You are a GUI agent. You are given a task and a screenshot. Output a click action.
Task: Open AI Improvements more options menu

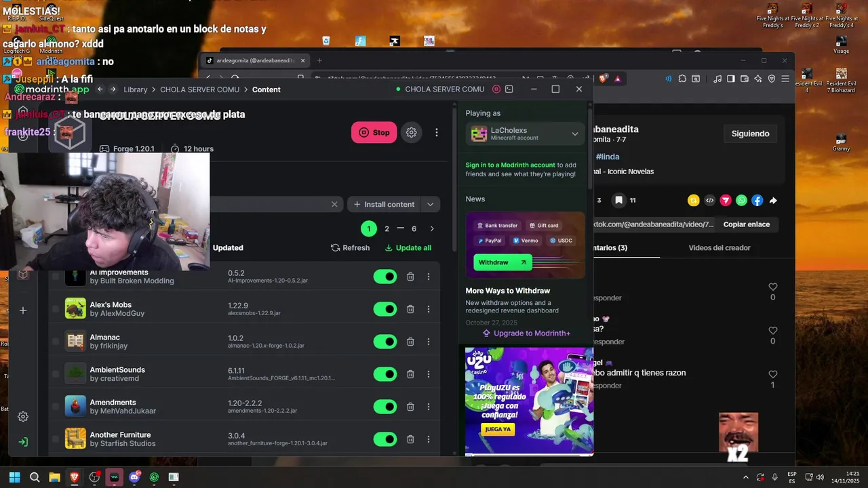(x=428, y=277)
